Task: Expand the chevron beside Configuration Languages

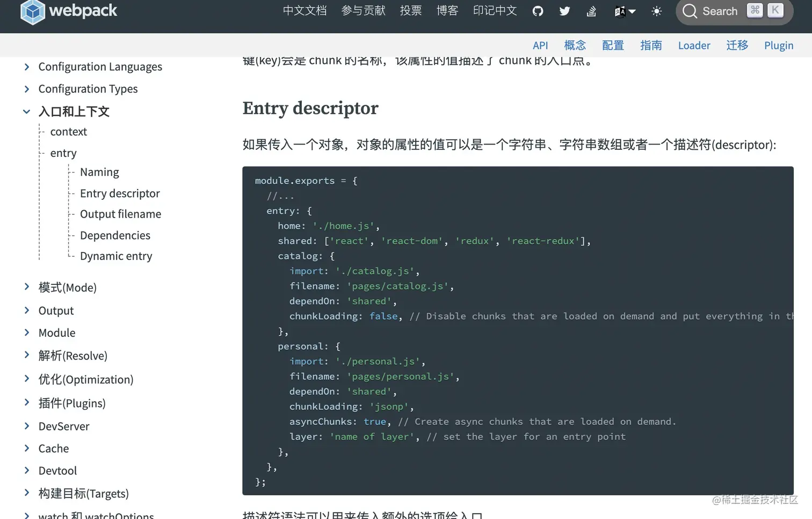Action: 26,67
